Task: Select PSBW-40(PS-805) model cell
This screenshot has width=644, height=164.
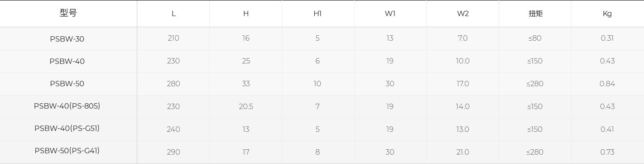Action: pyautogui.click(x=67, y=106)
